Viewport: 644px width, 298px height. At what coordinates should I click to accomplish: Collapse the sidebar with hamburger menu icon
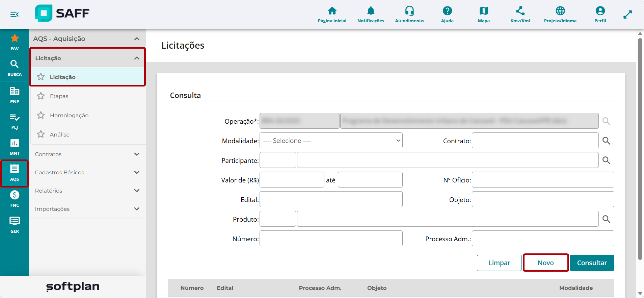point(15,15)
